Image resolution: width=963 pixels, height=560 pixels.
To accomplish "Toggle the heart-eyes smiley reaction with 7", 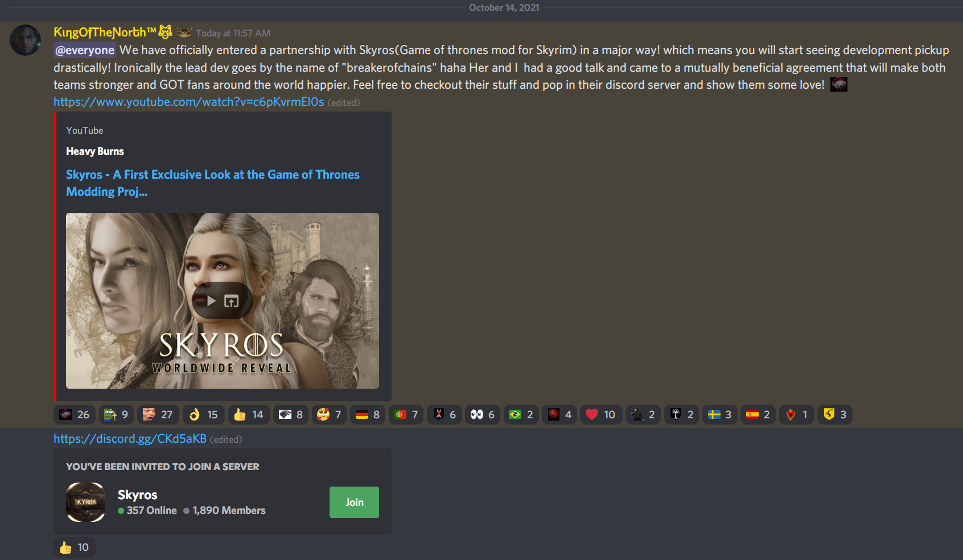I will (329, 414).
